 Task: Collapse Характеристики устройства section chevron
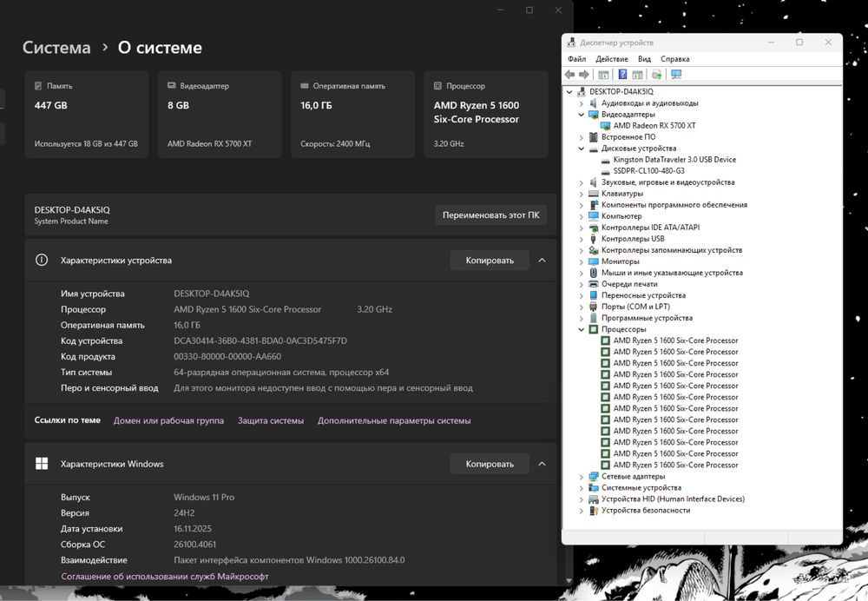point(542,260)
